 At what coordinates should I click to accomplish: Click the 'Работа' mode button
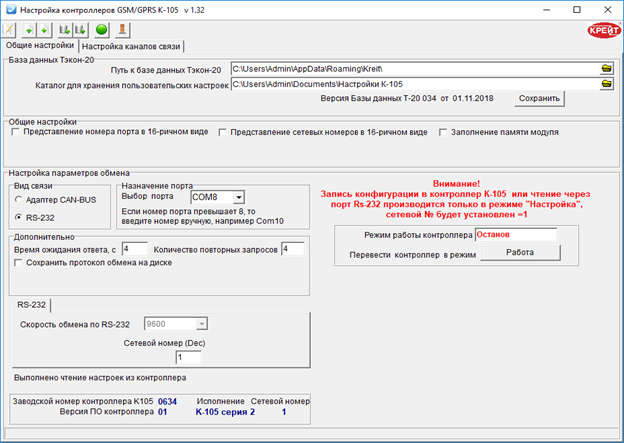(520, 252)
